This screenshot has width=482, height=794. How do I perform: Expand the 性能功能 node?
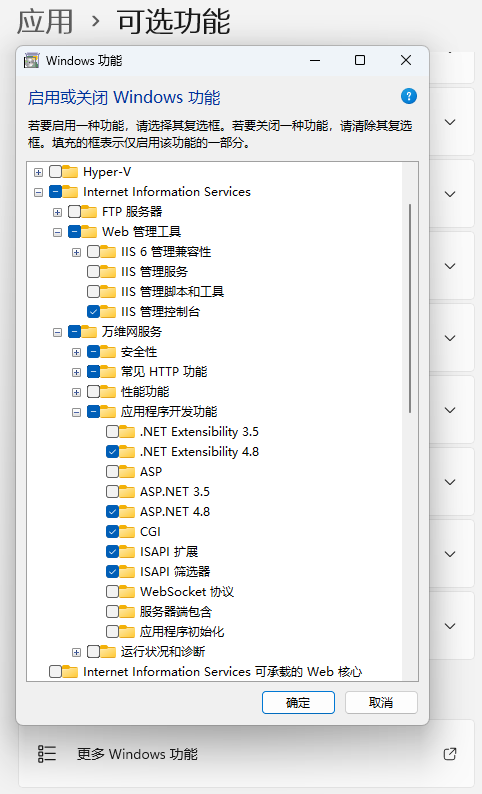pos(76,392)
